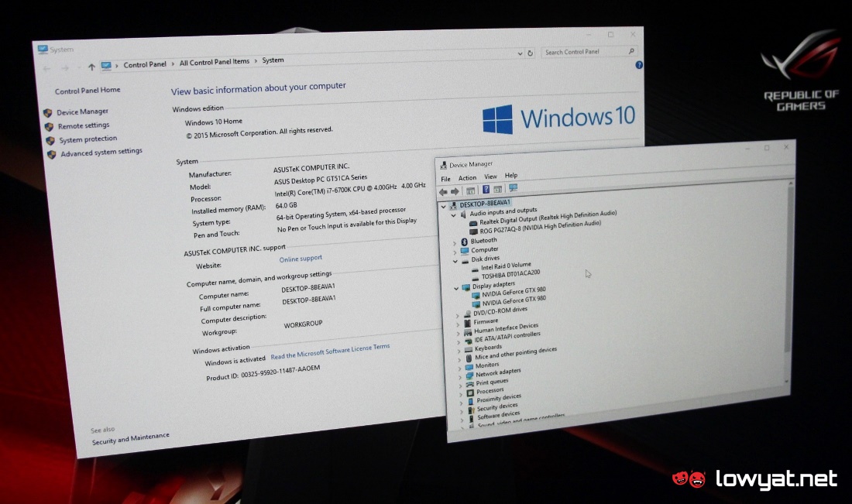
Task: Expand the Keyboards category
Action: [x=459, y=349]
